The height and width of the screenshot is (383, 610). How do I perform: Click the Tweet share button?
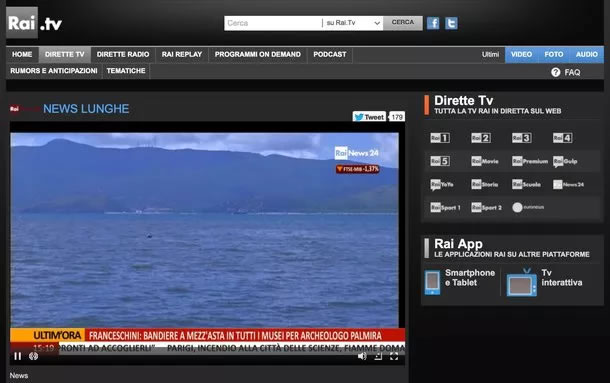[369, 117]
